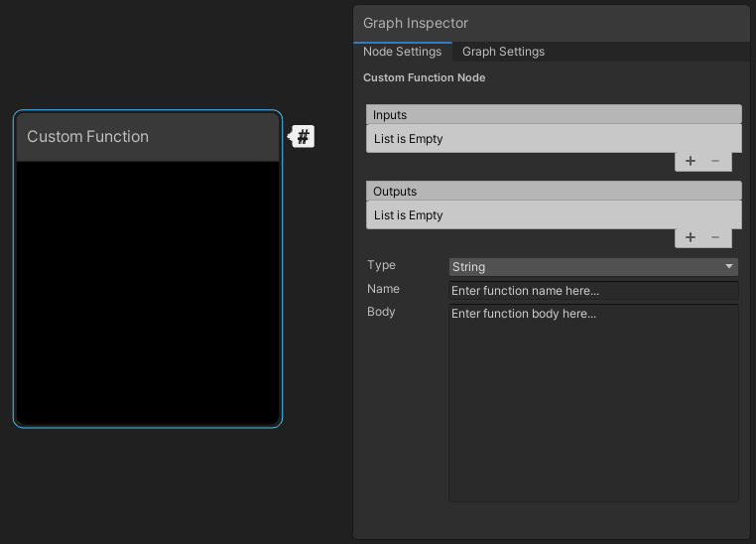The image size is (756, 544).
Task: Click the Custom Function Node heading
Action: coord(424,77)
